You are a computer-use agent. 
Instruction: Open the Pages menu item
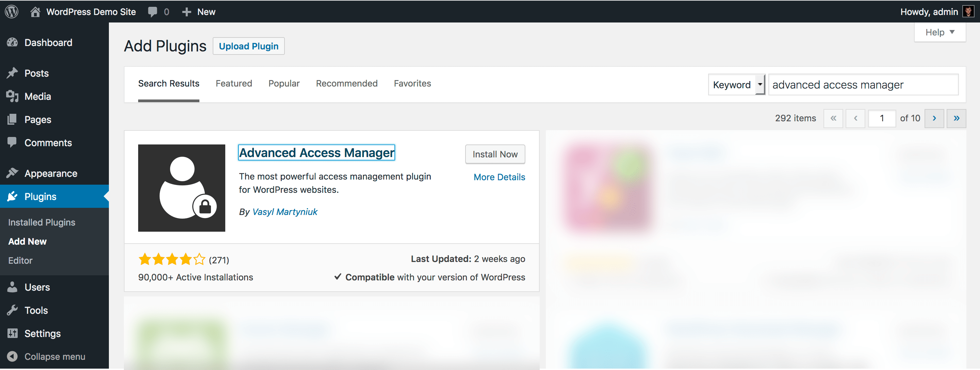pos(38,119)
